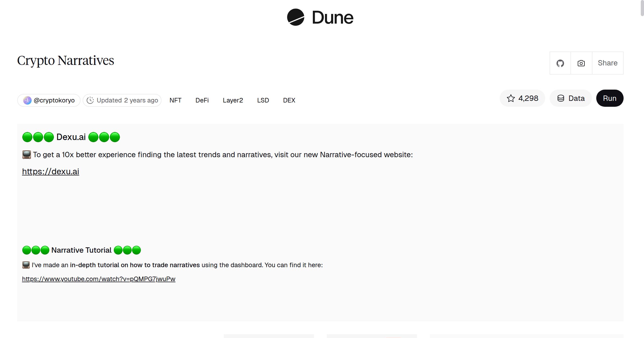Screen dimensions: 644x338
Task: Open the GitHub repository icon
Action: (560, 63)
